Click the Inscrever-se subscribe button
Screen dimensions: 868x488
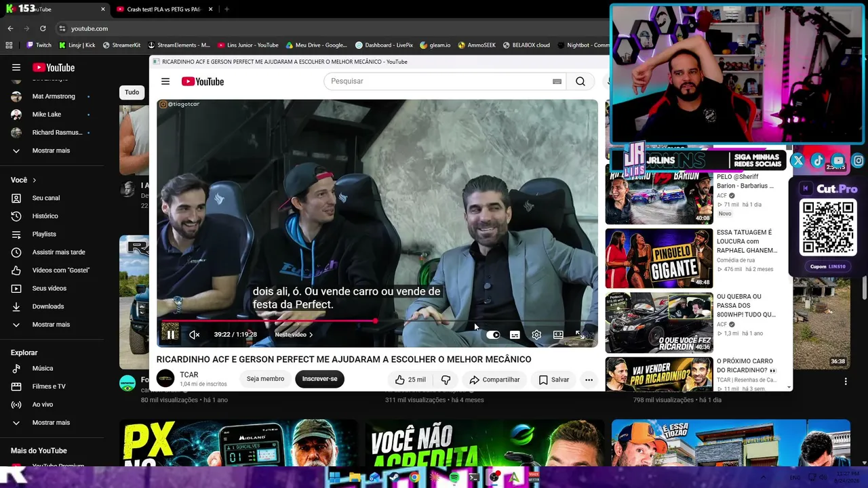(x=319, y=379)
